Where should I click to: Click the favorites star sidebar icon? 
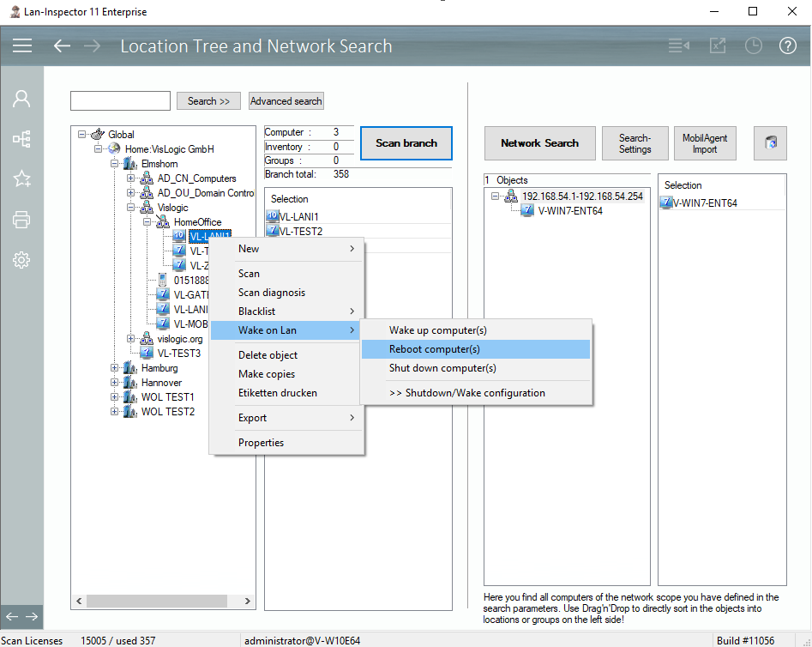22,178
